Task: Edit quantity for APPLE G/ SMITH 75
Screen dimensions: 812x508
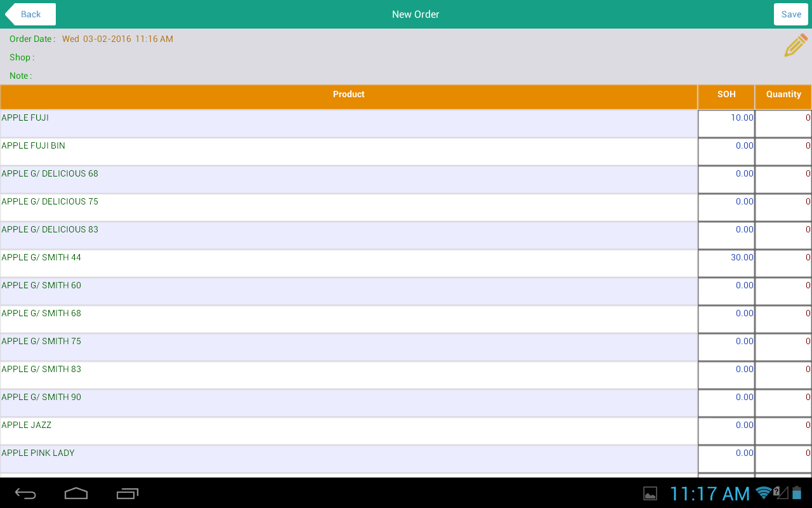Action: (783, 347)
